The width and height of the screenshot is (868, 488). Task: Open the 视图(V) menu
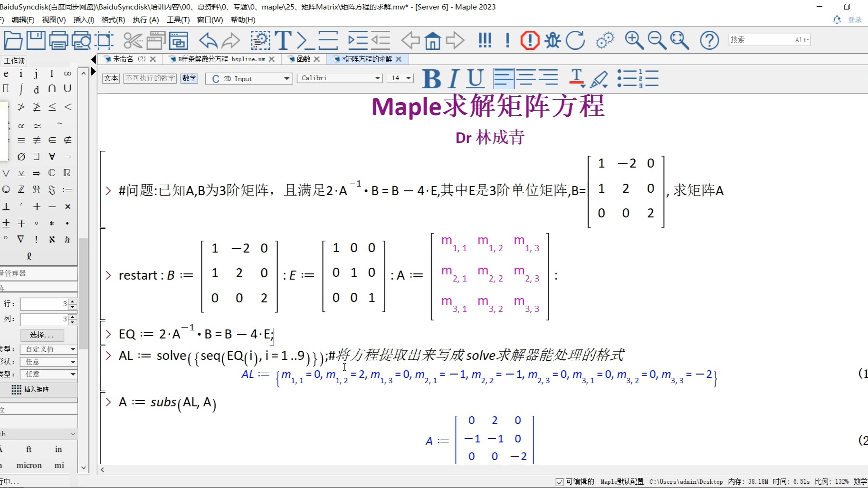tap(54, 19)
